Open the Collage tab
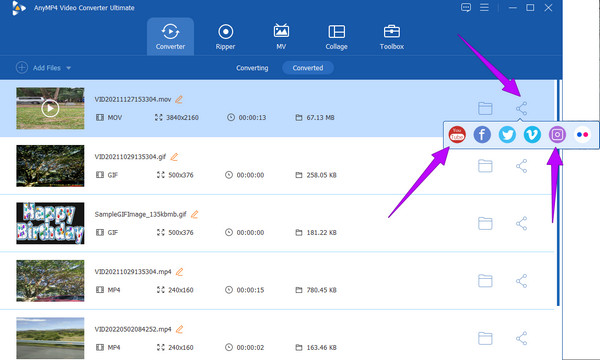This screenshot has height=360, width=600. tap(337, 37)
